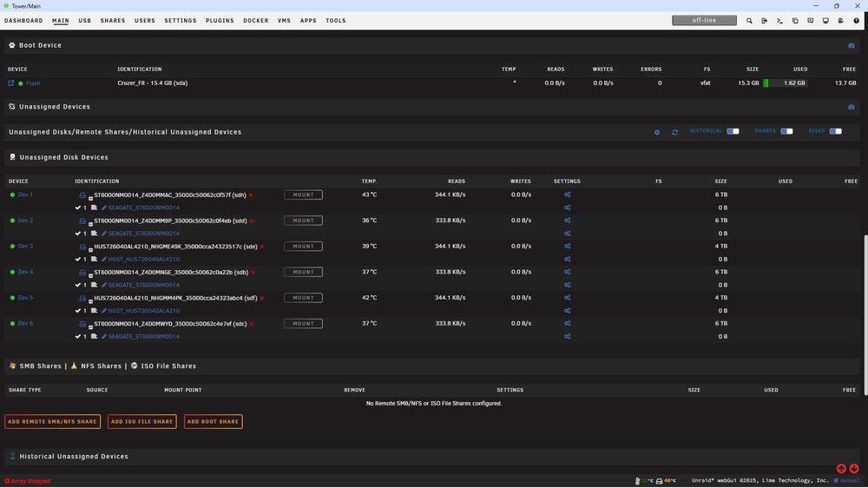Click Flash usage bar showing 1.62 GB
Image resolution: width=868 pixels, height=488 pixels.
(x=785, y=83)
